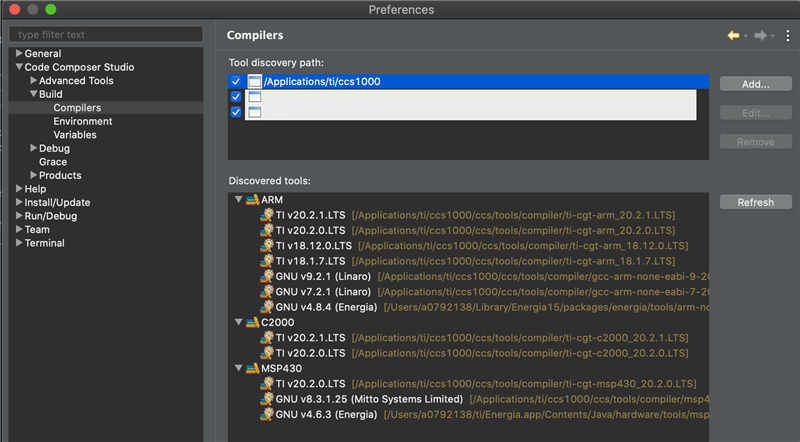Viewport: 800px width, 442px height.
Task: Collapse the C2000 tools group
Action: [238, 322]
